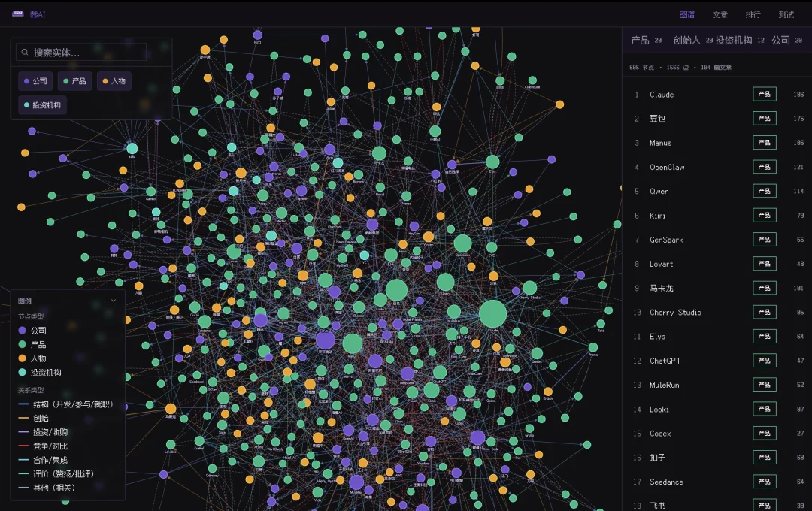This screenshot has width=812, height=511.
Task: Select Manus in the ranking list
Action: [x=717, y=143]
